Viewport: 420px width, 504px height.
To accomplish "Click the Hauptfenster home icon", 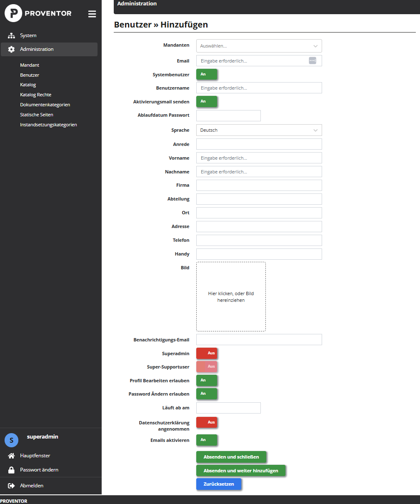I will click(12, 456).
